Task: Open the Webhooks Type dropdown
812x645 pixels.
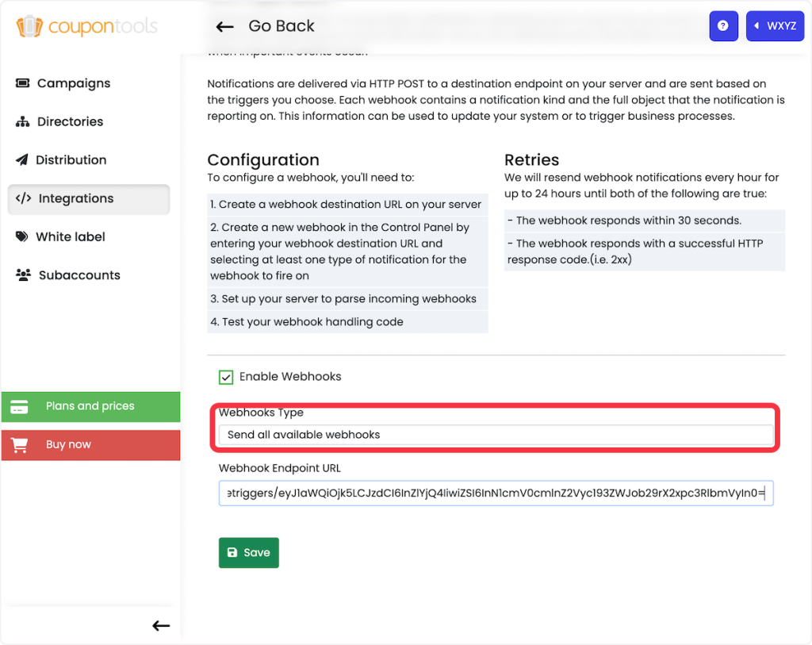Action: [496, 435]
